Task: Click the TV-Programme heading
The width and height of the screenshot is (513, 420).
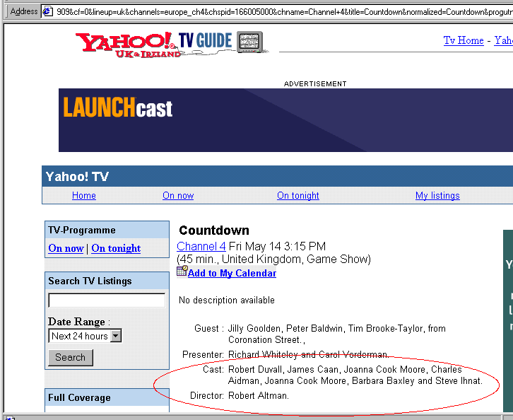Action: 82,230
